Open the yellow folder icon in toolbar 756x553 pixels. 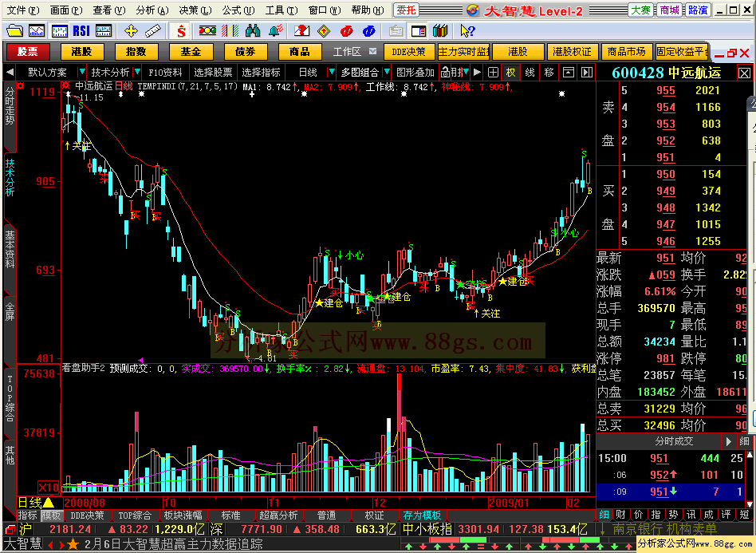click(14, 31)
